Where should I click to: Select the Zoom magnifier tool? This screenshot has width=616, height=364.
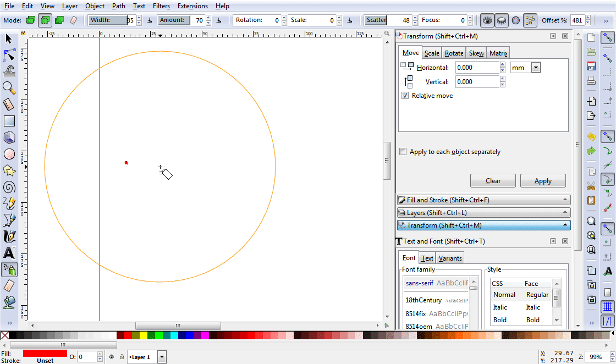[x=8, y=88]
